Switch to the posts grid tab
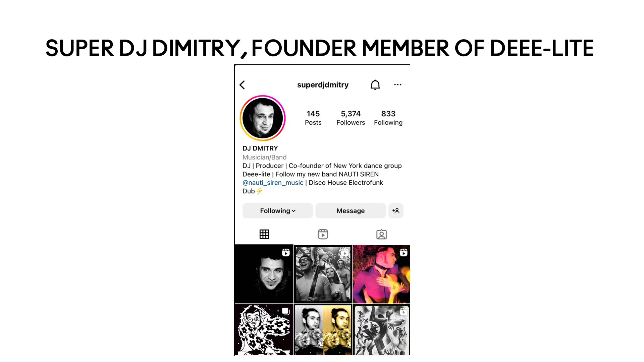 click(264, 234)
